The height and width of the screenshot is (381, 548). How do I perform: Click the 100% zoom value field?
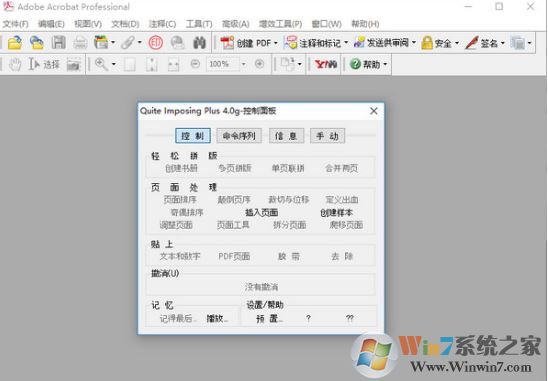tap(222, 64)
